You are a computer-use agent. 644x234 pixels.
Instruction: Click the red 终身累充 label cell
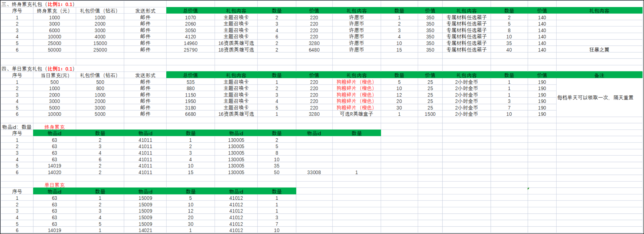pyautogui.click(x=54, y=127)
